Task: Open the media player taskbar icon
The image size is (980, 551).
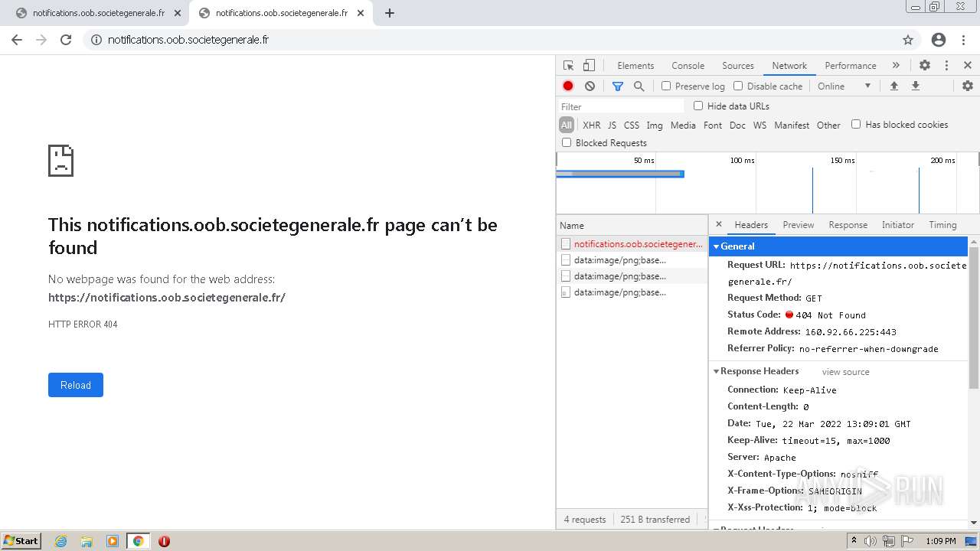Action: [113, 541]
